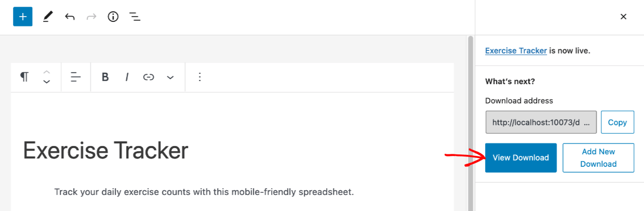The height and width of the screenshot is (211, 644).
Task: Open the block inserter plus button
Action: [x=23, y=17]
